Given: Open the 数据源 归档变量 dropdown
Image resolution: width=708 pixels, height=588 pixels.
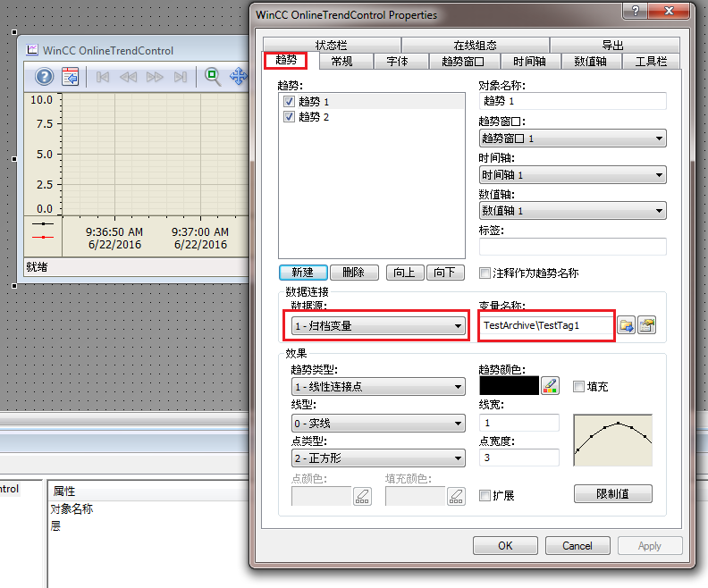Looking at the screenshot, I should [378, 326].
